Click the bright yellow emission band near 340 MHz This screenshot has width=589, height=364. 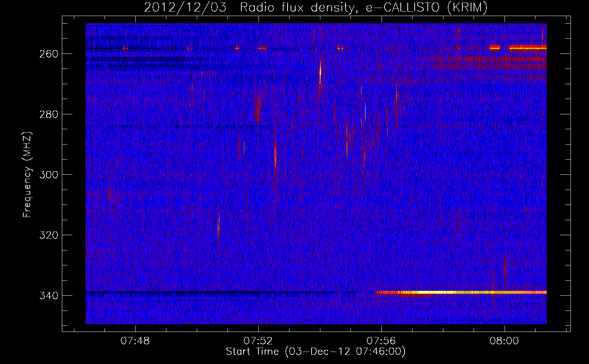461,292
